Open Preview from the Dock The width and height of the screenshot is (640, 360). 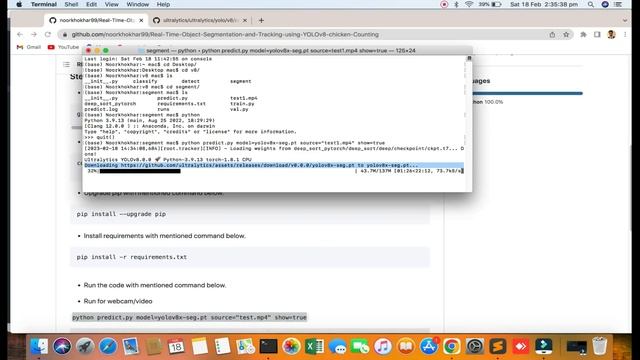coord(131,347)
